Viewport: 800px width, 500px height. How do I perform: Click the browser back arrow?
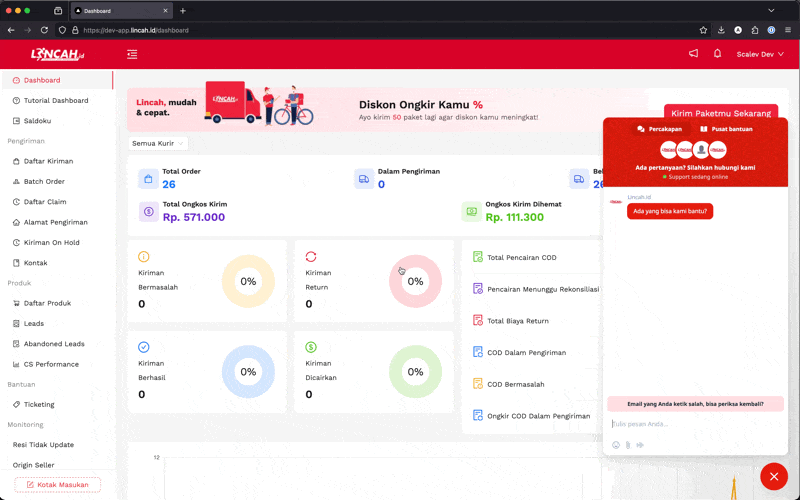[11, 30]
